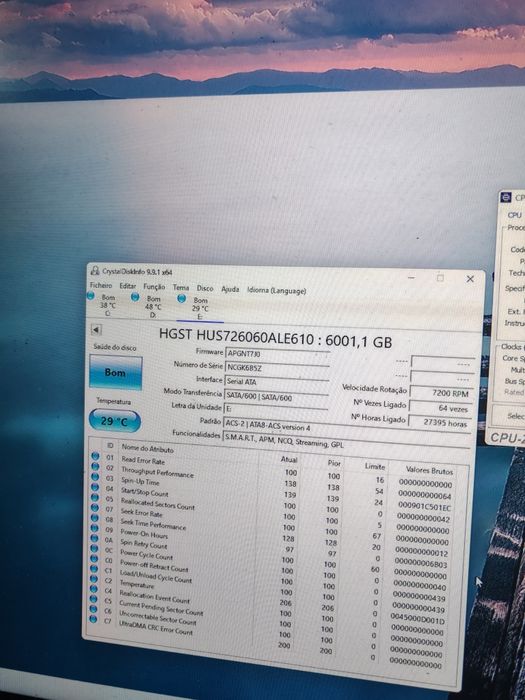Click status circle for Load/Unload Cycle Count row
The height and width of the screenshot is (700, 525).
point(94,568)
